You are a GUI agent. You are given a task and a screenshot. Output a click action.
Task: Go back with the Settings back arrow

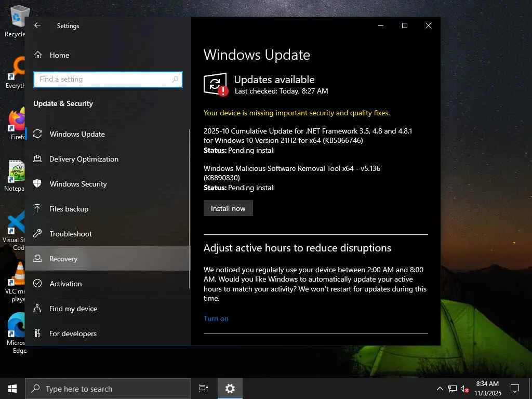(x=37, y=25)
